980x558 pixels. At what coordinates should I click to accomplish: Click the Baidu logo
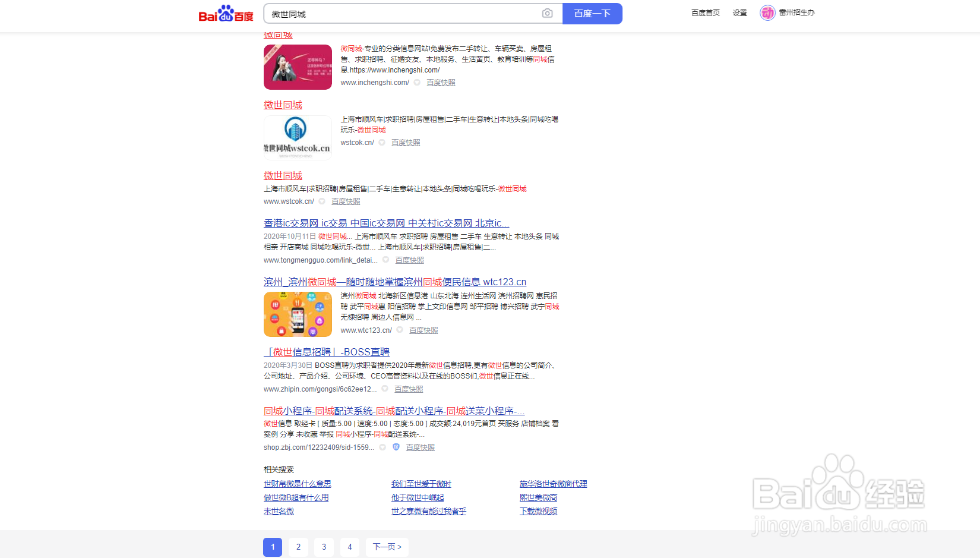click(226, 14)
